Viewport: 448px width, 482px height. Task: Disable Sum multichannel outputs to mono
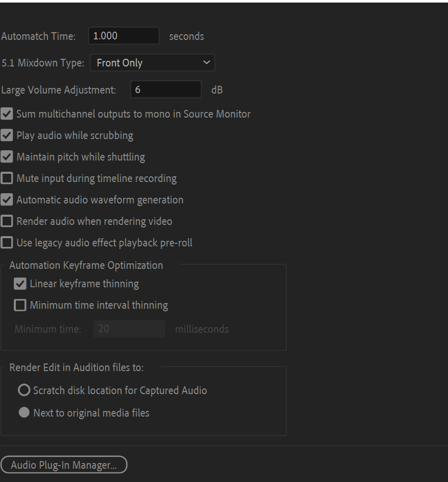[7, 113]
